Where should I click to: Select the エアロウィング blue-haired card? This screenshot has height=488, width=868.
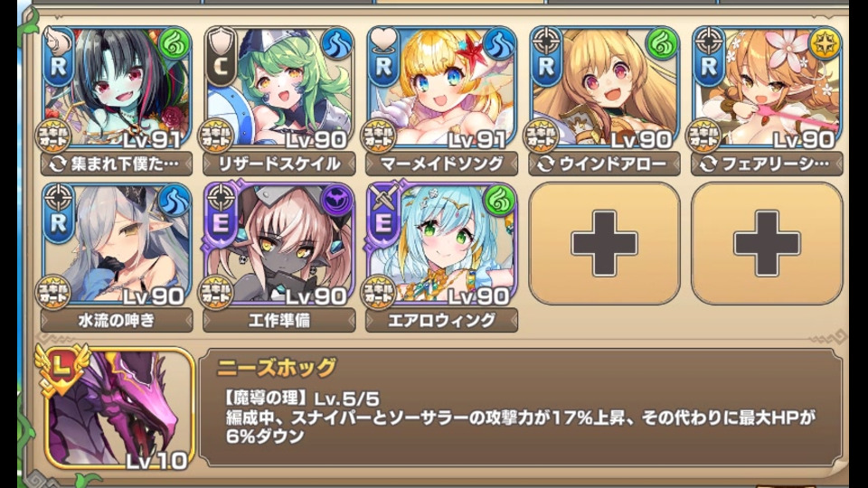tap(442, 243)
